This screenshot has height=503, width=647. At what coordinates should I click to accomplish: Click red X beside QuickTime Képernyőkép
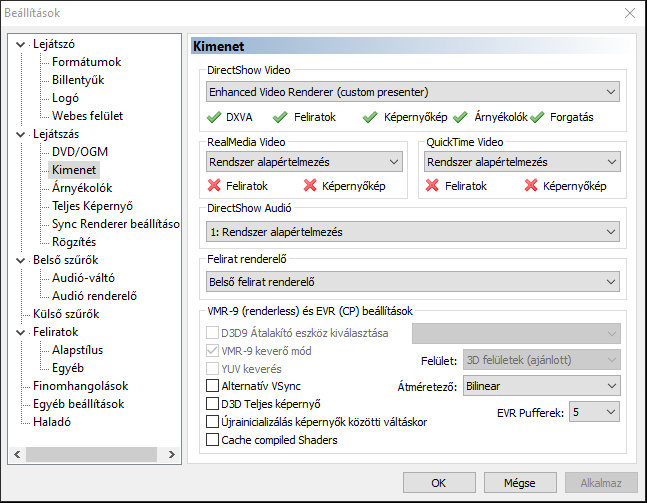tap(531, 186)
